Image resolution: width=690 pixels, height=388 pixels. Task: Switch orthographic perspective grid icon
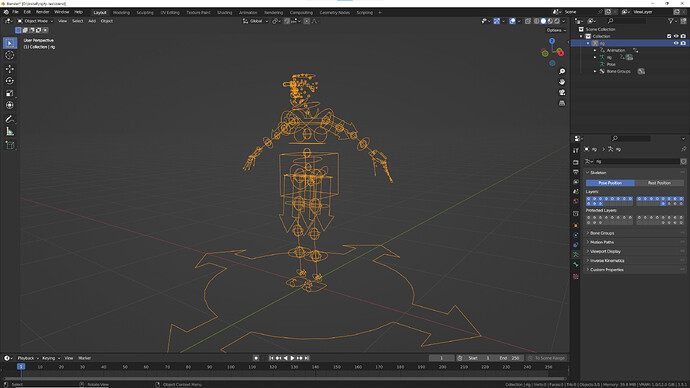(x=562, y=103)
